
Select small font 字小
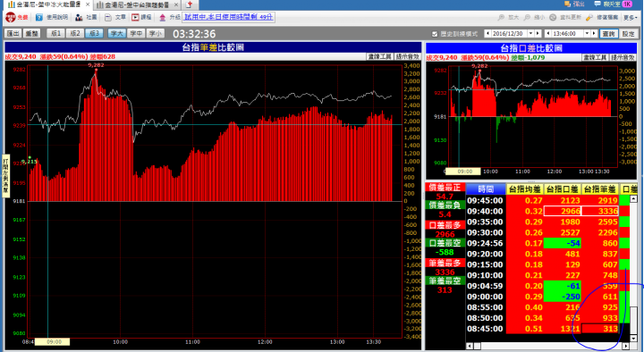pos(156,34)
